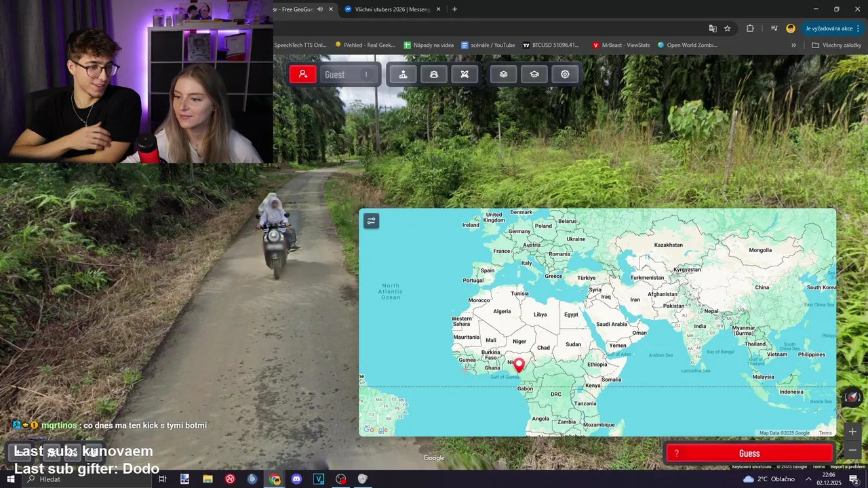Switch to the Všichni utubers 2026 Messenger tab

tap(392, 9)
